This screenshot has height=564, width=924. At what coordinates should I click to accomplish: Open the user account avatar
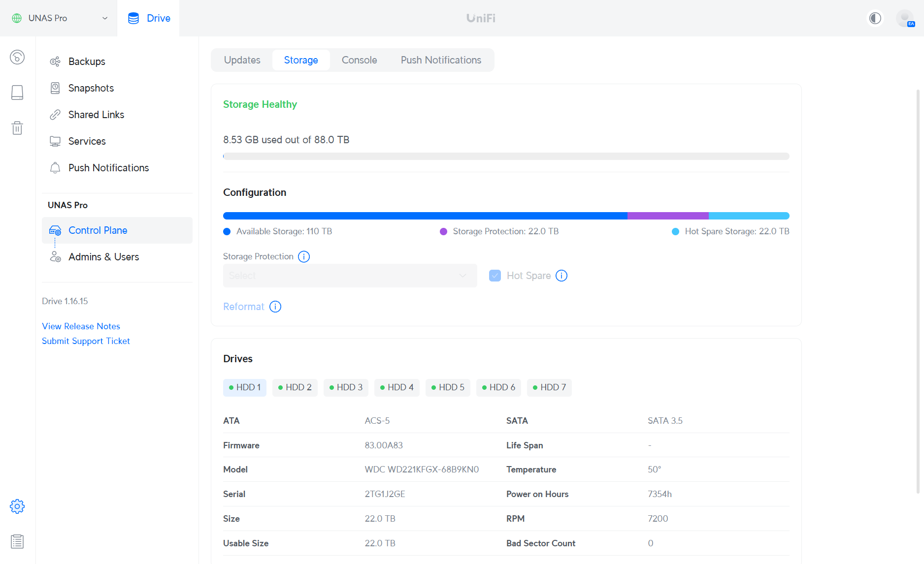coord(905,18)
